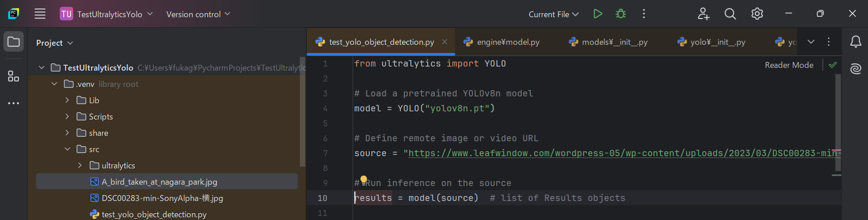The width and height of the screenshot is (868, 220).
Task: Expand the Lib folder
Action: click(x=67, y=100)
